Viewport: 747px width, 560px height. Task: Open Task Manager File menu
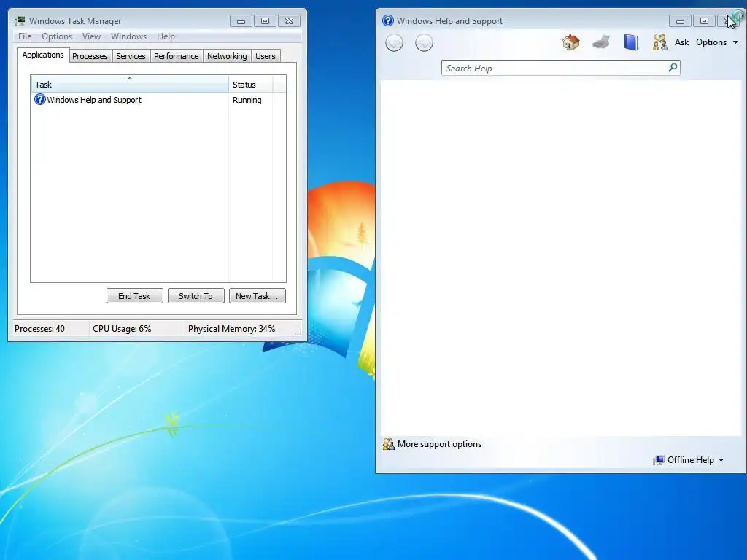point(25,36)
